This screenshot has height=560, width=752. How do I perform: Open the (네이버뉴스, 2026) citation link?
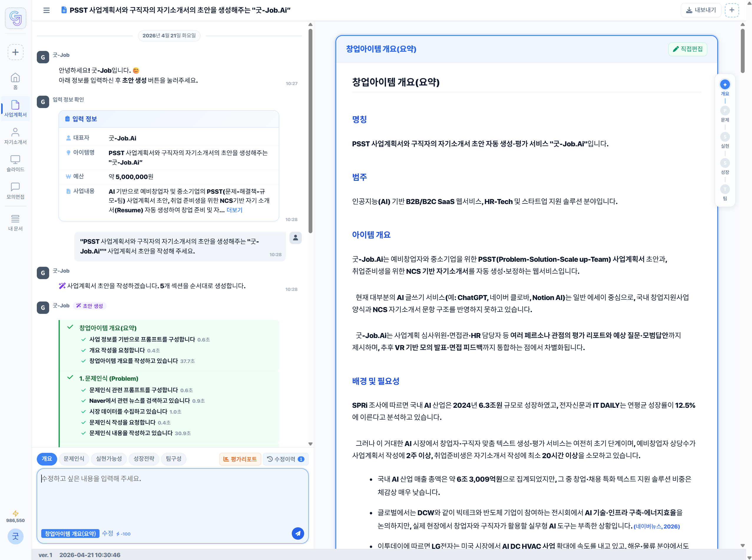tap(656, 526)
